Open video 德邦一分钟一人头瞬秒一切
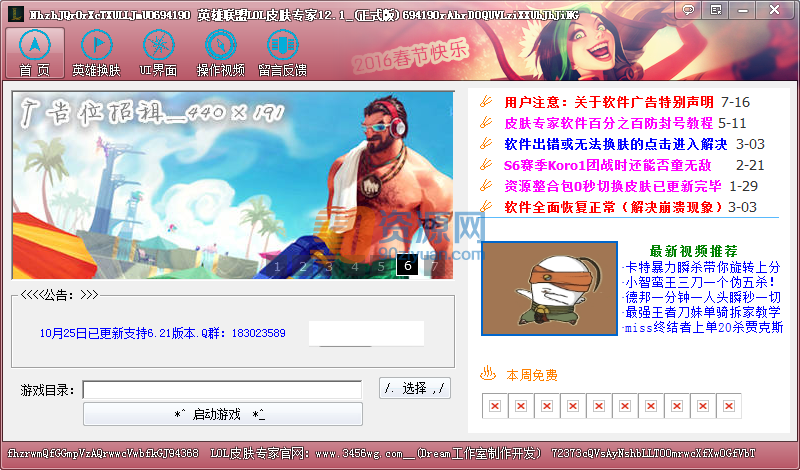This screenshot has width=800, height=470. (x=702, y=297)
